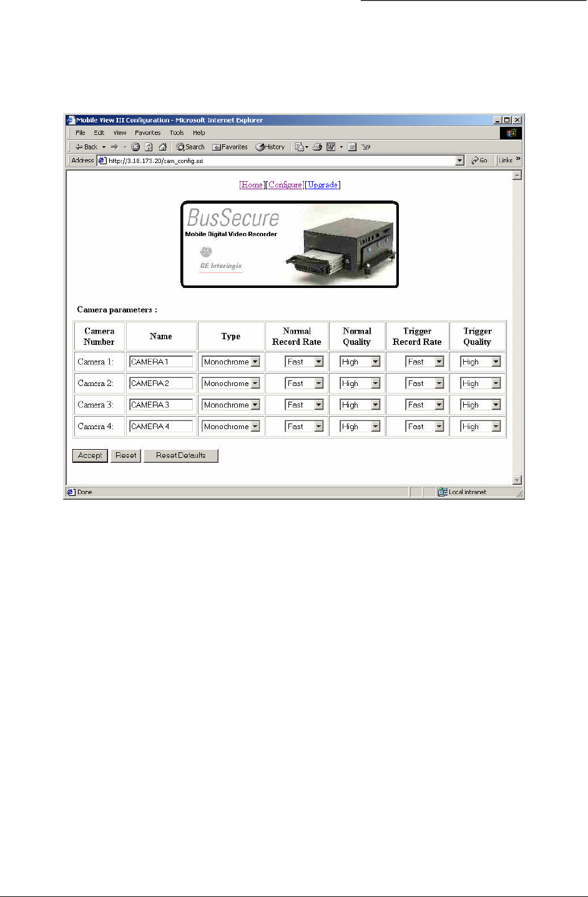Viewport: 588px width, 897px height.
Task: Click the Camera 2 name field
Action: point(161,384)
